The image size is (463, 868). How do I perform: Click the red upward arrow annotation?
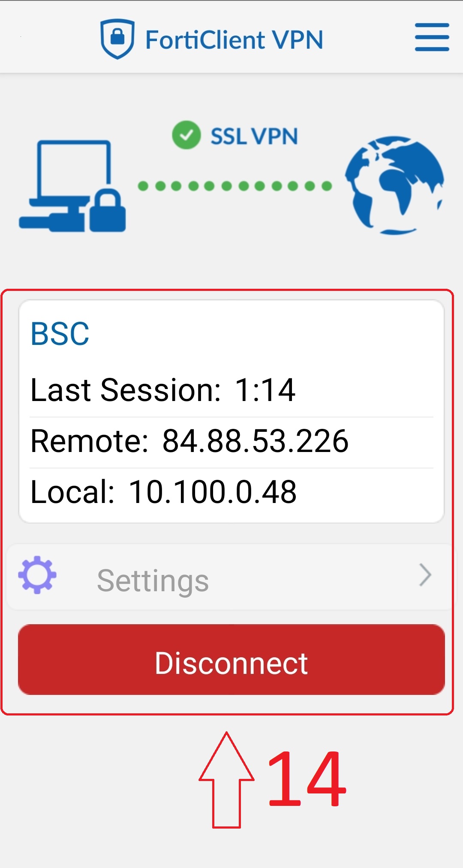coord(226,780)
